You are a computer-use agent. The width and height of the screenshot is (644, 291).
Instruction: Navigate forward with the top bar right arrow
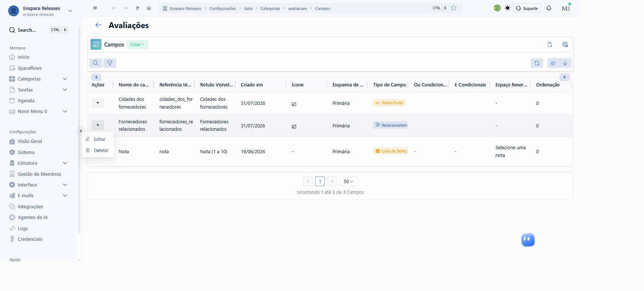126,8
